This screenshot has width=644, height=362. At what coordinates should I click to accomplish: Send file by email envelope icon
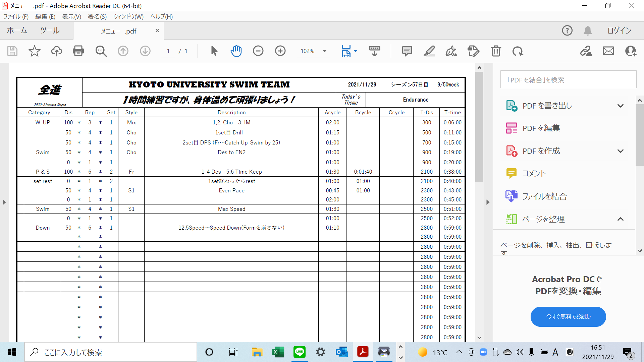point(608,51)
